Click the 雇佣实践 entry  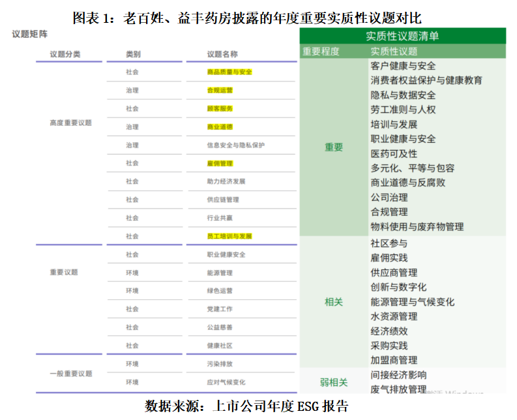389,258
